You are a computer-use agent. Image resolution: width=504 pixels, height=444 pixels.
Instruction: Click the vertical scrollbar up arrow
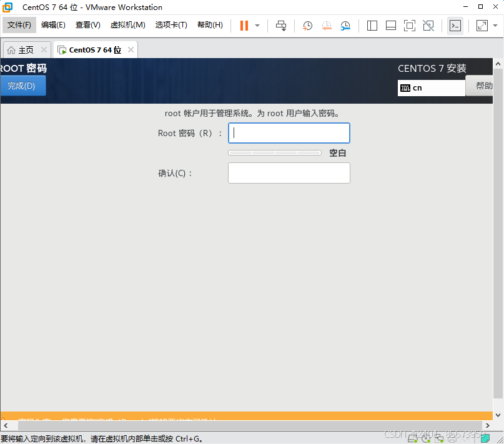pos(498,64)
